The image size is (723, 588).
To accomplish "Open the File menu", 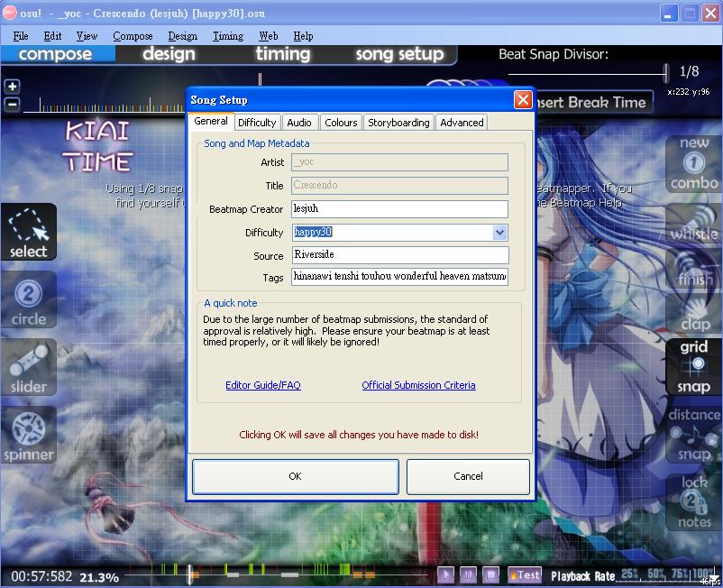I will (x=21, y=36).
